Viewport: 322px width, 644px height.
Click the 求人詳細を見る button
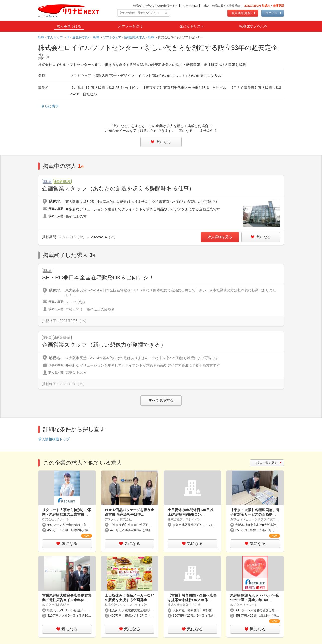coord(220,237)
